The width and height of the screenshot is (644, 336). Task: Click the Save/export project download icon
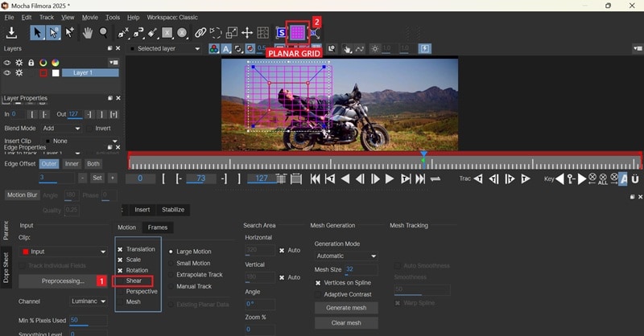(11, 32)
